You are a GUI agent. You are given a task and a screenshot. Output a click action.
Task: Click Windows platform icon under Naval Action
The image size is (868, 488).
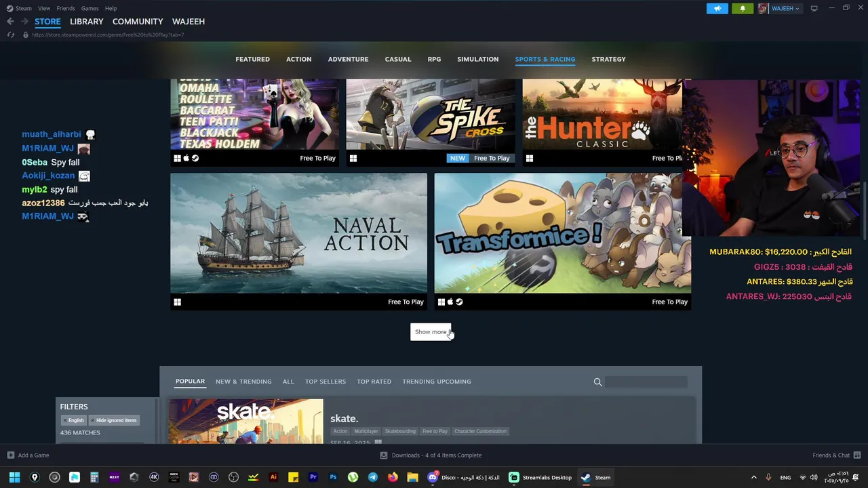[178, 302]
